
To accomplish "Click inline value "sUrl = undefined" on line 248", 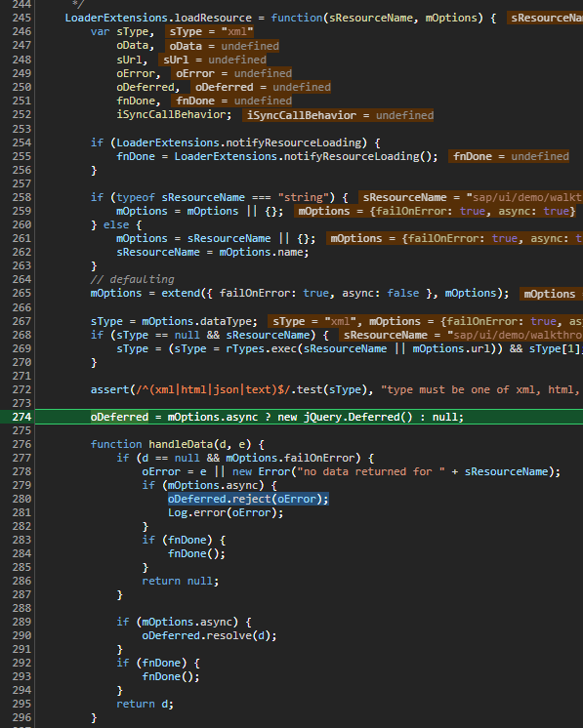I will coord(214,60).
